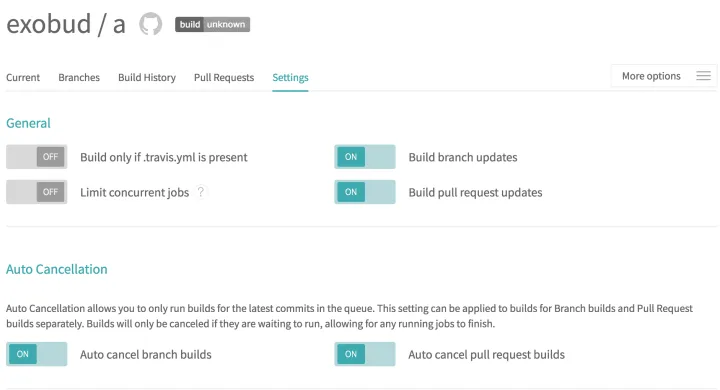Open the exobud owner link
This screenshot has height=390, width=720.
(x=49, y=24)
